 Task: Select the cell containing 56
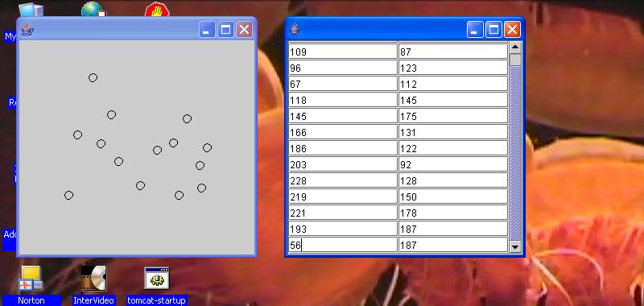[343, 246]
